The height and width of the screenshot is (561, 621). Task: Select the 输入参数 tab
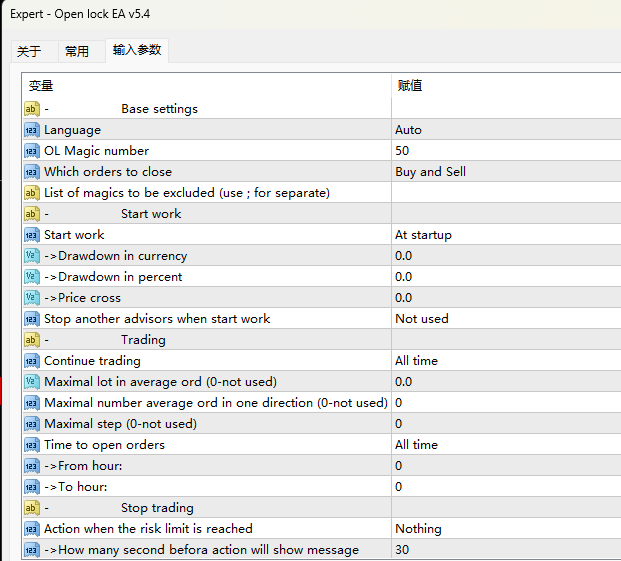coord(137,50)
